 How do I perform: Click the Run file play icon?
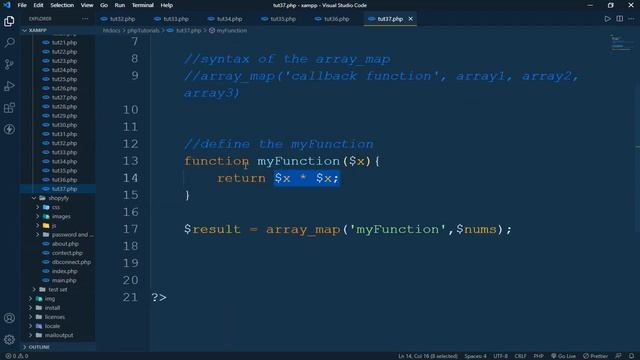tap(607, 19)
